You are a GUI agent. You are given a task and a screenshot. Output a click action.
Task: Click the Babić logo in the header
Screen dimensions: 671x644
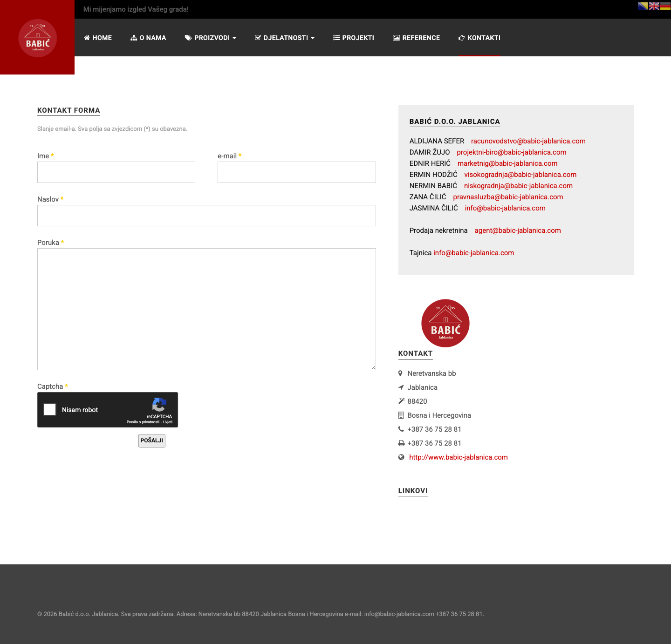38,38
